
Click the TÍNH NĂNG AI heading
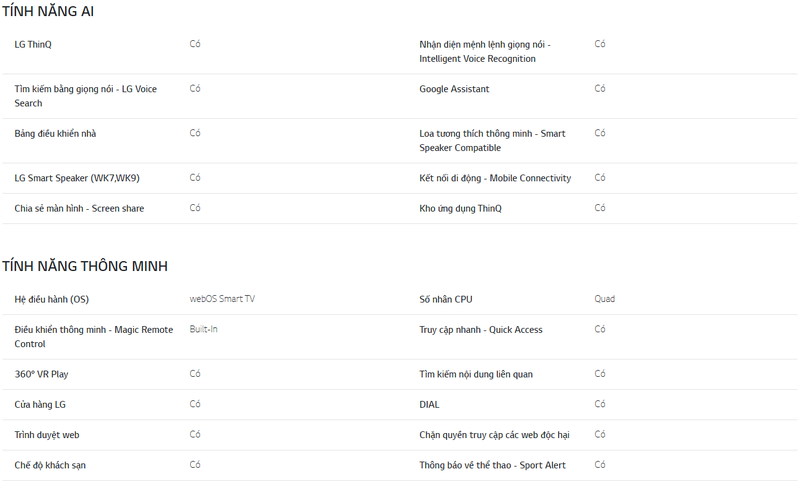(x=48, y=11)
